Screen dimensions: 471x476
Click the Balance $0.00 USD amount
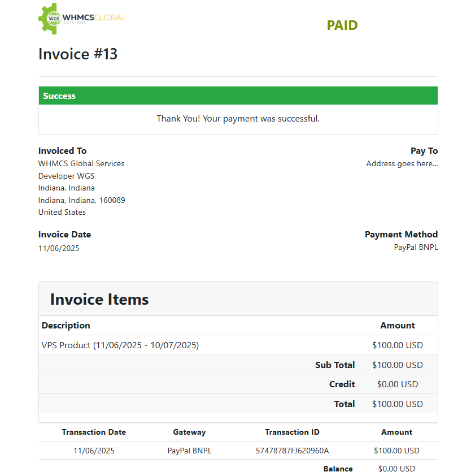[x=396, y=469]
